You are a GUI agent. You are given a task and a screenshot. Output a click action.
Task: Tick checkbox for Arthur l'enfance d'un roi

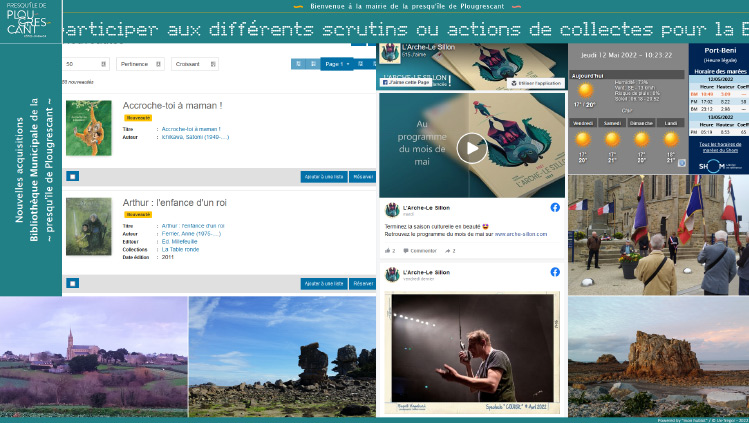click(x=73, y=283)
